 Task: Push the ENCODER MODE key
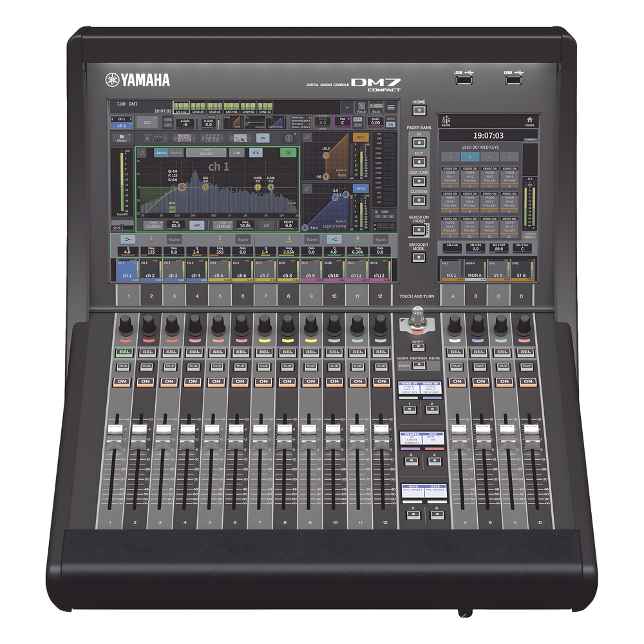[x=419, y=258]
